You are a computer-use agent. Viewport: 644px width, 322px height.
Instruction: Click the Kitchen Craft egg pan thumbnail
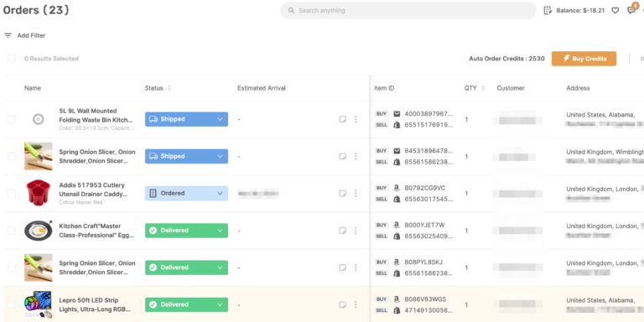(x=39, y=231)
